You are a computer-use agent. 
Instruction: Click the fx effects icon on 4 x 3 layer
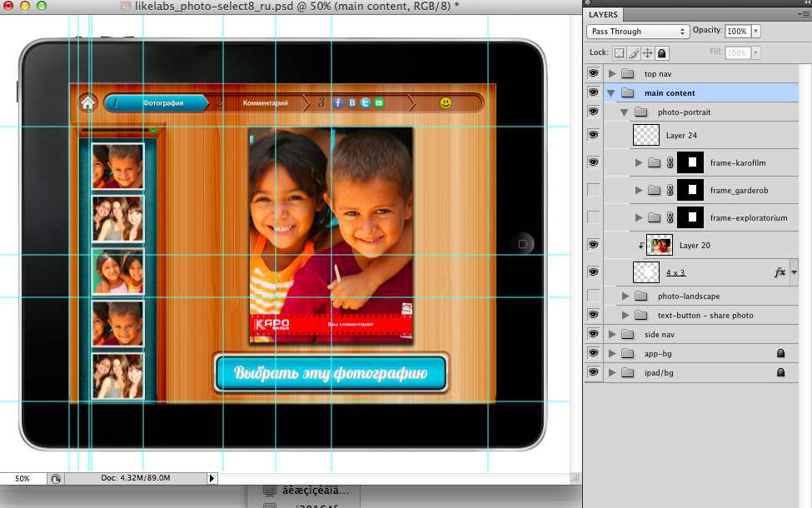[x=780, y=272]
